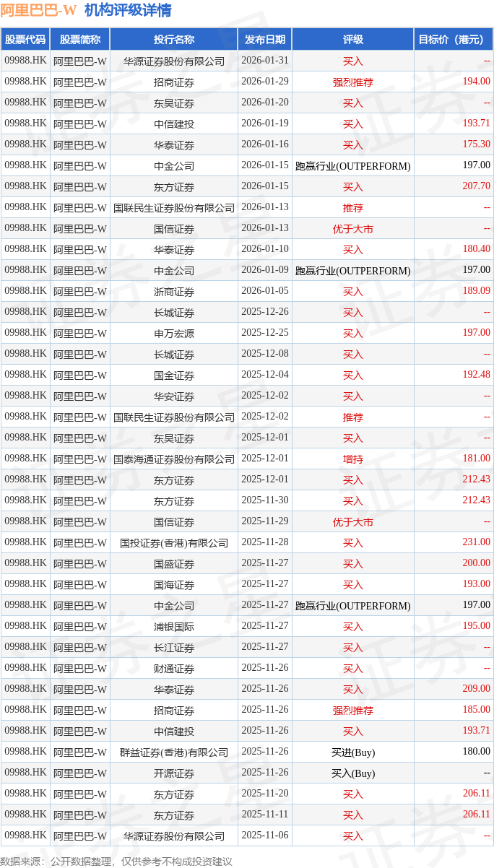Image resolution: width=494 pixels, height=868 pixels.
Task: Select 华安证券 firm name
Action: pos(174,396)
